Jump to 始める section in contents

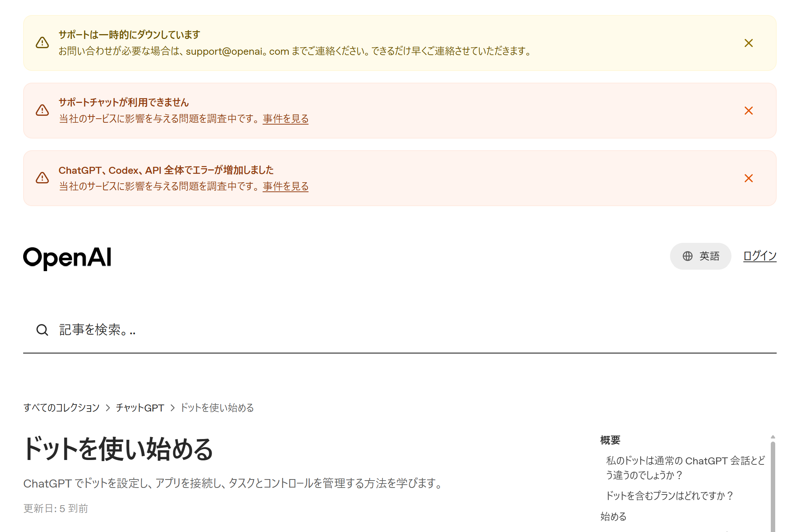[x=613, y=517]
